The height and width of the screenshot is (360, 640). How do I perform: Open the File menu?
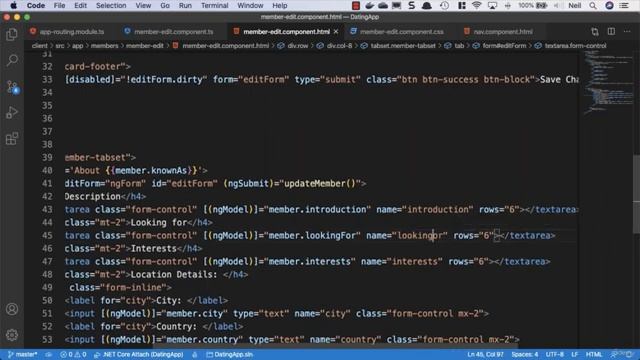click(x=60, y=5)
